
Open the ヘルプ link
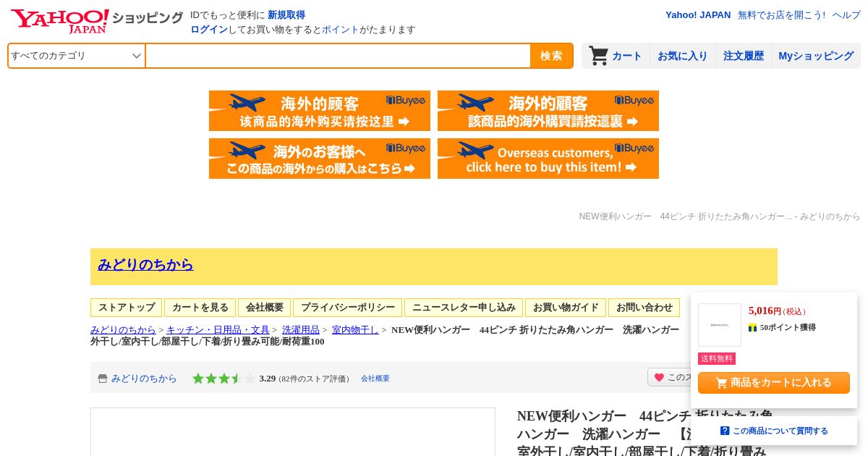click(846, 14)
